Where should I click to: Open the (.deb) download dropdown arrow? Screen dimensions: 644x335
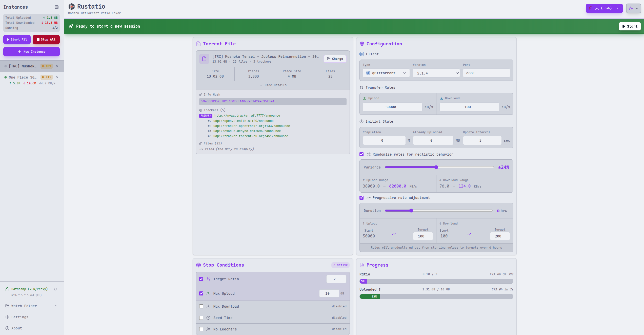(617, 8)
